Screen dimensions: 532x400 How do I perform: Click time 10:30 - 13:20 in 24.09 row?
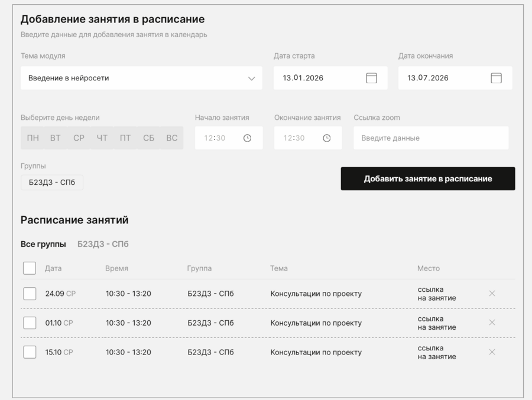[128, 294]
